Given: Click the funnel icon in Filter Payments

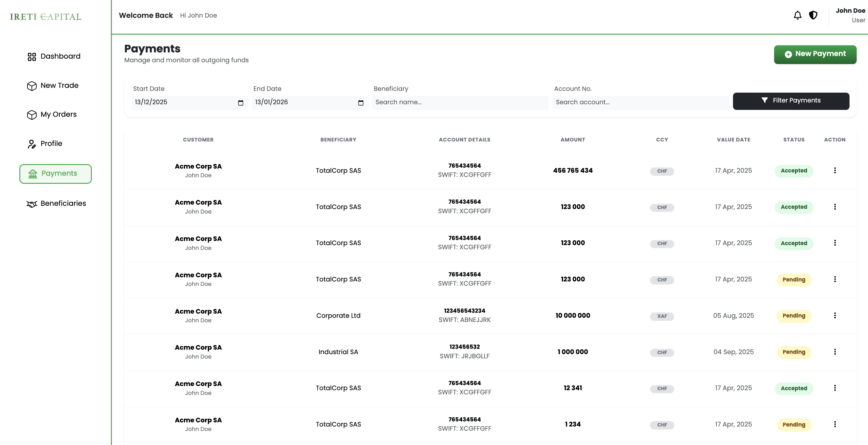Looking at the screenshot, I should (765, 100).
